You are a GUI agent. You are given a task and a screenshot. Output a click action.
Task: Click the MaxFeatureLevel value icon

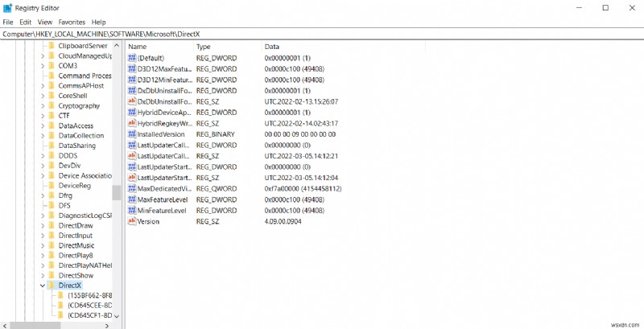(132, 199)
